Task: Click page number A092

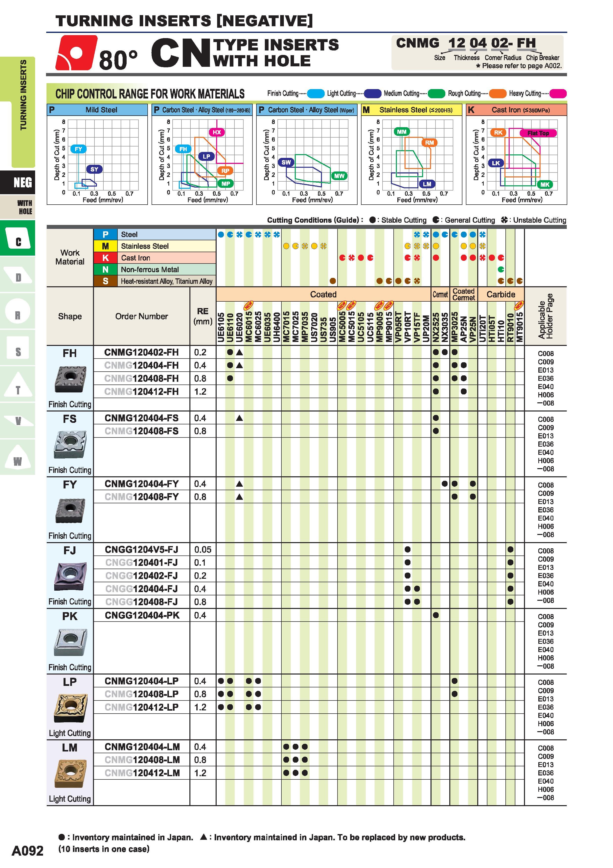Action: [x=28, y=851]
